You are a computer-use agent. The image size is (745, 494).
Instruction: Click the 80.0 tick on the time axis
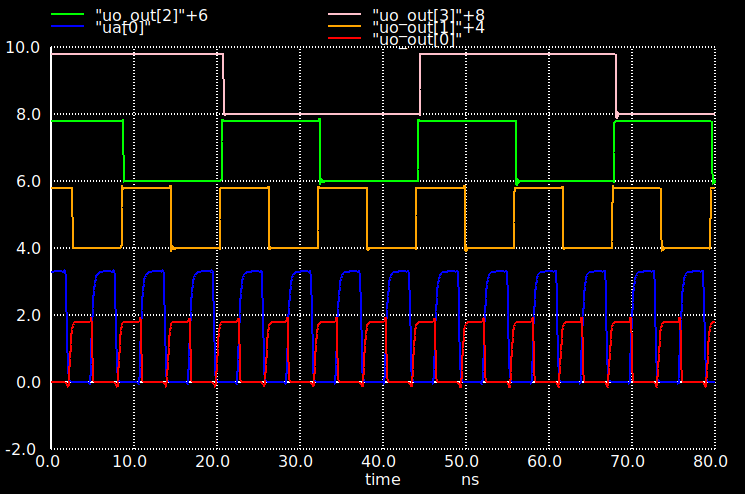pos(710,463)
